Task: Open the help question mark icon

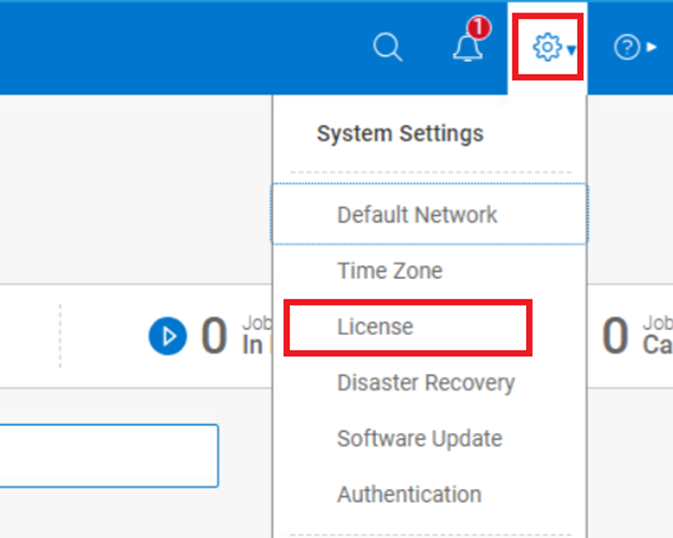Action: pyautogui.click(x=626, y=47)
